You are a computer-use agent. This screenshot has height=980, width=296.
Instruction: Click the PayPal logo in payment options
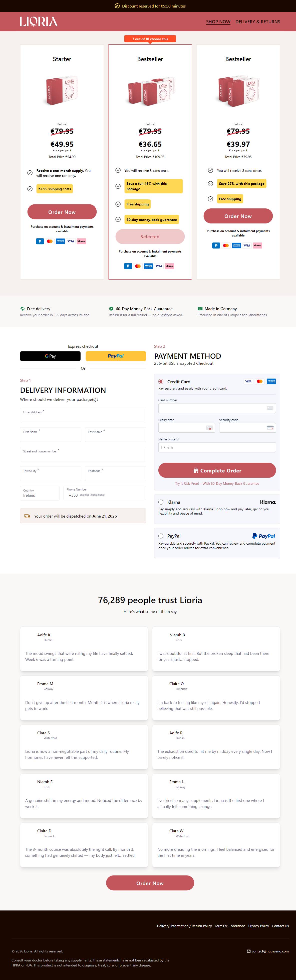(264, 536)
